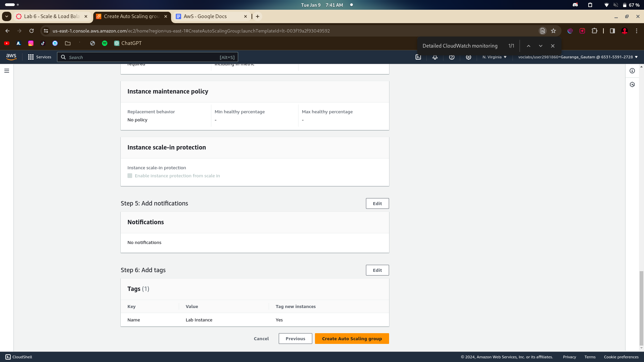Open AWS CloudShell icon in top navbar
The height and width of the screenshot is (362, 644).
(x=418, y=57)
